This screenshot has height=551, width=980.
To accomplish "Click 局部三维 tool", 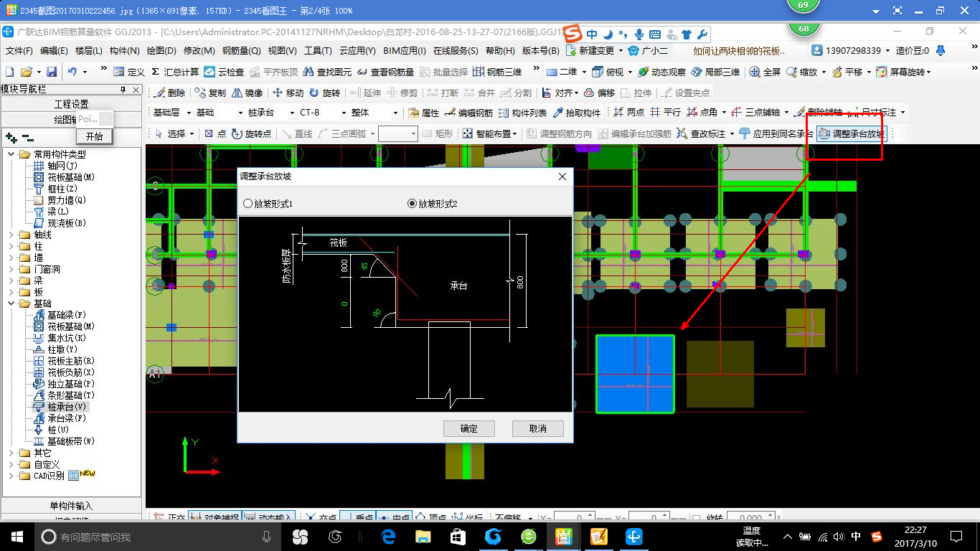I will 715,72.
